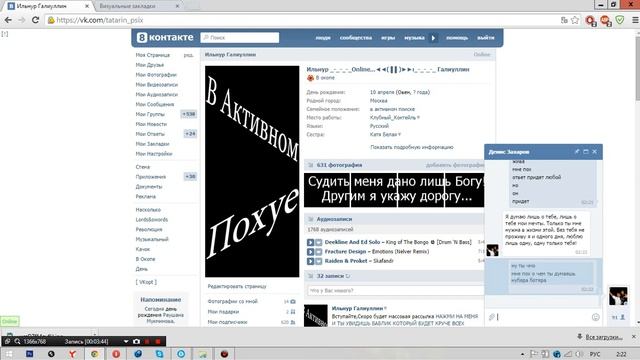Image resolution: width=640 pixels, height=360 pixels.
Task: Open the large profile avatar photo
Action: (x=252, y=171)
